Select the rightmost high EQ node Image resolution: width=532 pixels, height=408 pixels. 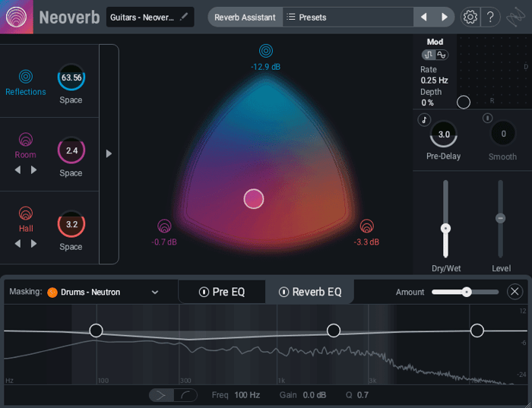coord(477,331)
